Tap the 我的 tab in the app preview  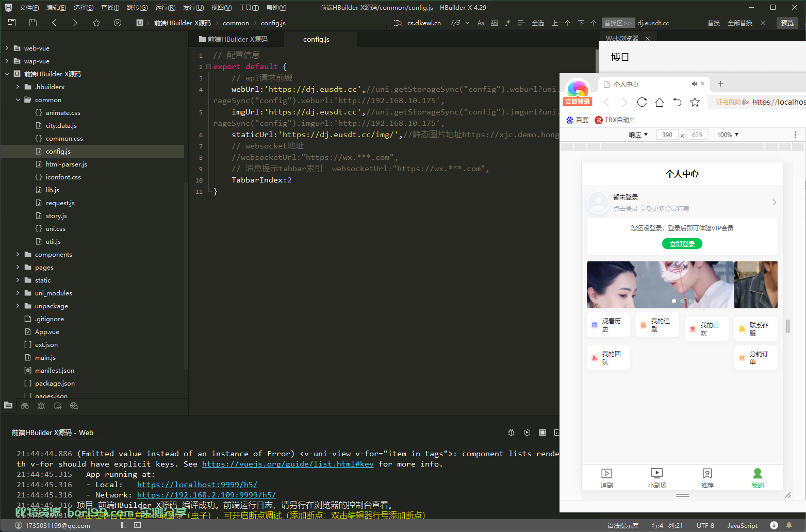tap(758, 478)
